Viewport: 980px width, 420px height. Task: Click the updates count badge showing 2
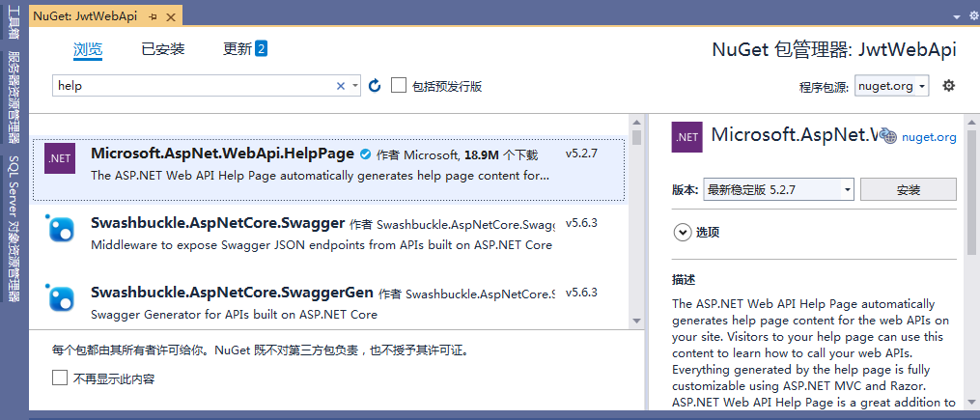pos(262,48)
